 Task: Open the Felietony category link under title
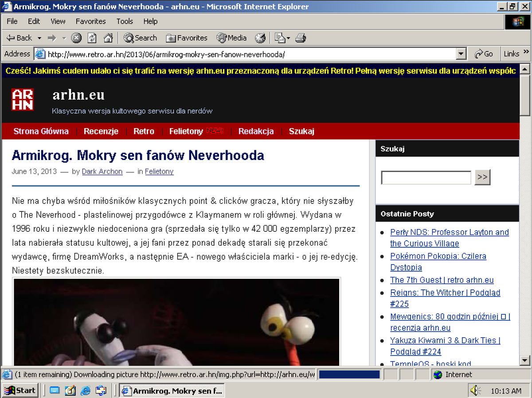click(159, 172)
